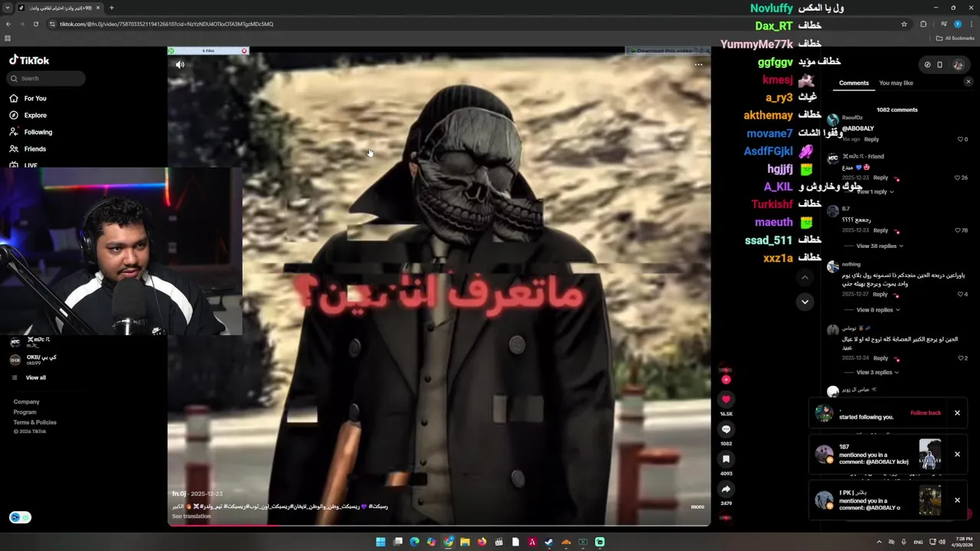
Task: Show hidden system tray icons chevron
Action: point(879,542)
